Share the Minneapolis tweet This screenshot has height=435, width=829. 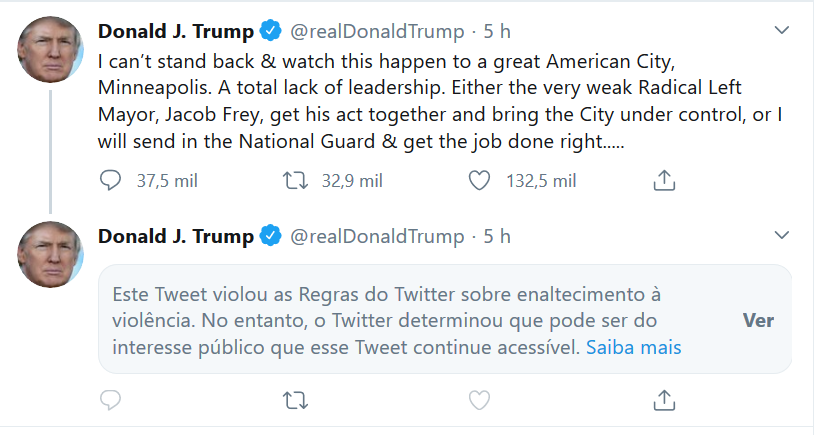point(665,180)
